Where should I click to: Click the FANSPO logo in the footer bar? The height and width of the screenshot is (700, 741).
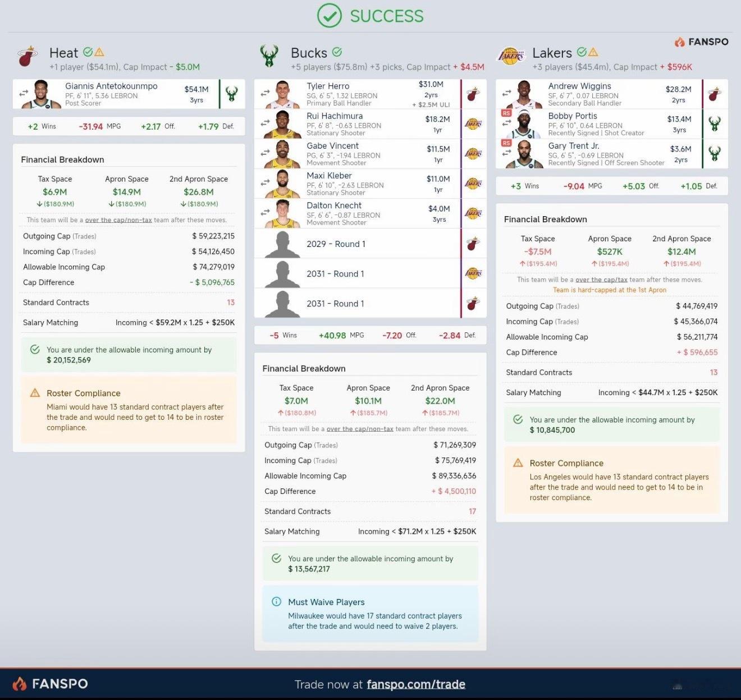coord(50,684)
